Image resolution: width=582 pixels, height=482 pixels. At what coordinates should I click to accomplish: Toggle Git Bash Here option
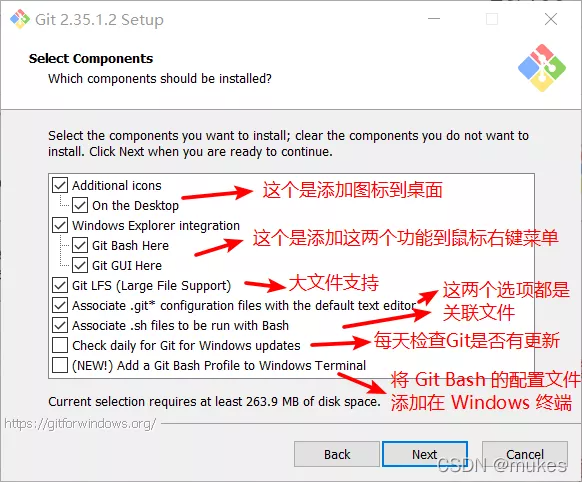tap(80, 245)
